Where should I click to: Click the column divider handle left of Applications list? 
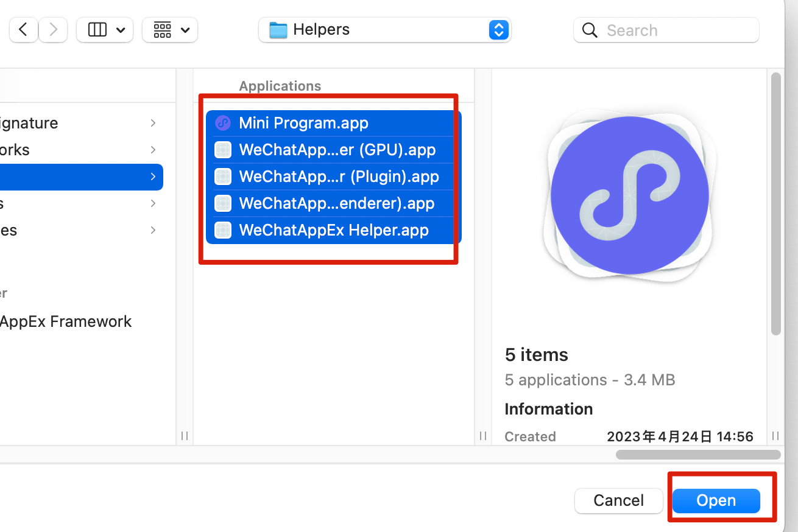[x=185, y=436]
